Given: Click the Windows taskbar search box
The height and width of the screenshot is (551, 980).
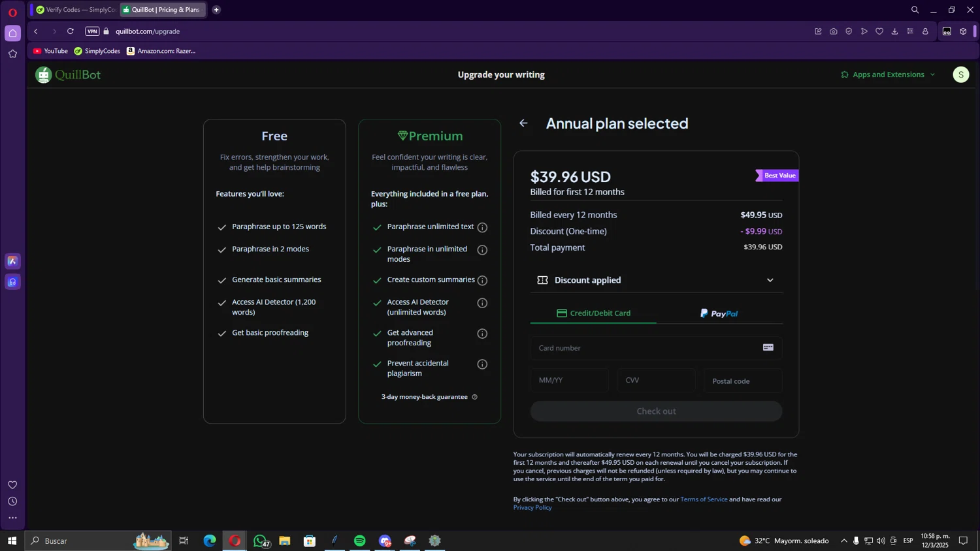Looking at the screenshot, I should (x=98, y=541).
